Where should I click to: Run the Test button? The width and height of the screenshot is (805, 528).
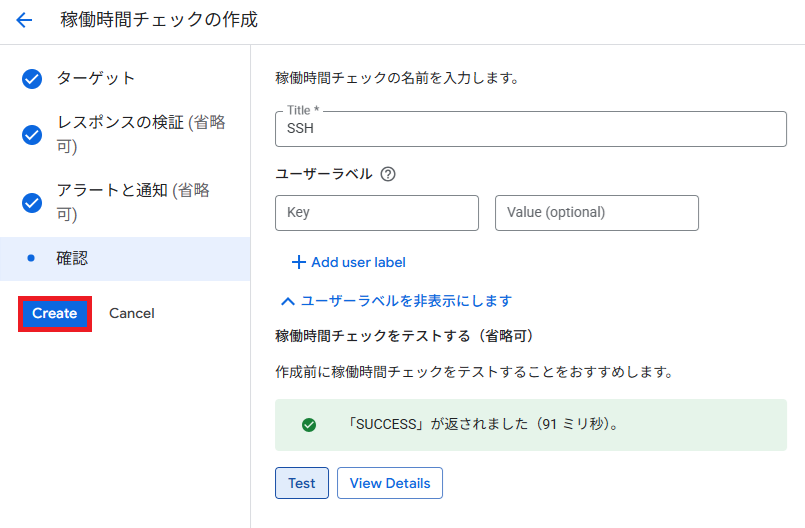[x=301, y=483]
